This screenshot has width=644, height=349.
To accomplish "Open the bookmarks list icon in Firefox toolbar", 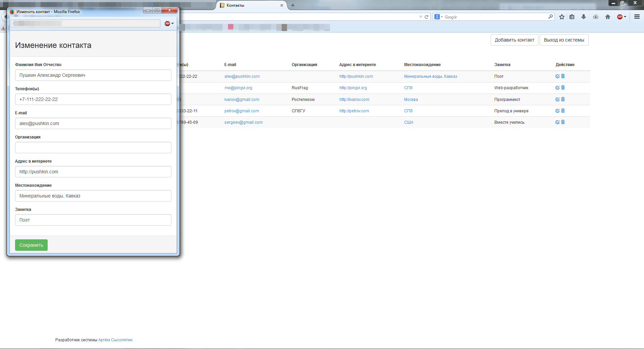I will [x=572, y=17].
